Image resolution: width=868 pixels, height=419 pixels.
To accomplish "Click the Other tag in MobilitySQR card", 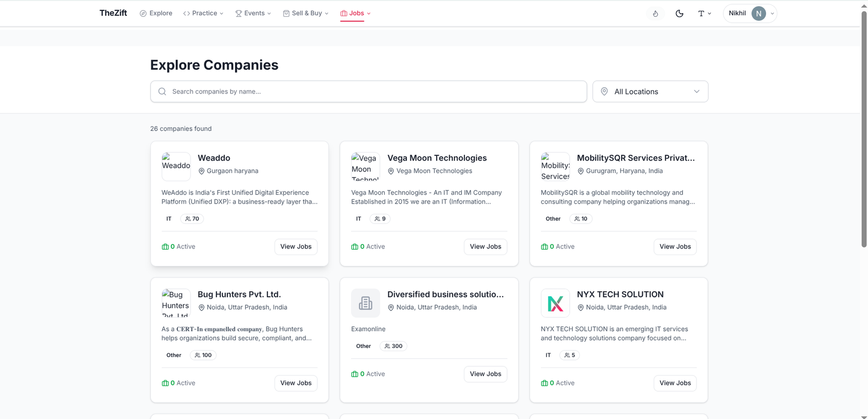I will point(553,219).
